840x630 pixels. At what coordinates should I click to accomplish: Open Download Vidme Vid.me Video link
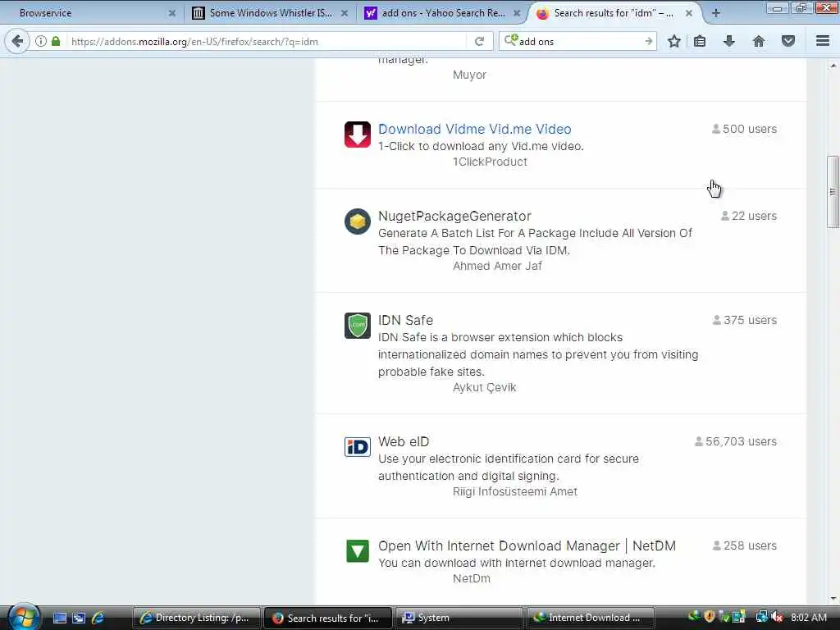pos(475,129)
